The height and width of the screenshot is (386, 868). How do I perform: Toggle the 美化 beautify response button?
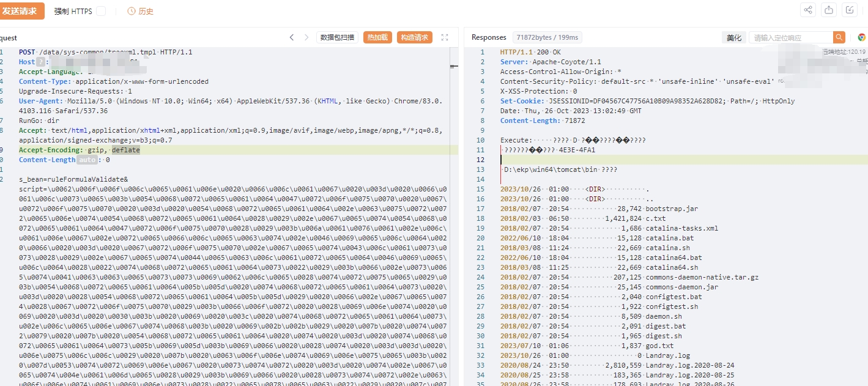pyautogui.click(x=733, y=37)
